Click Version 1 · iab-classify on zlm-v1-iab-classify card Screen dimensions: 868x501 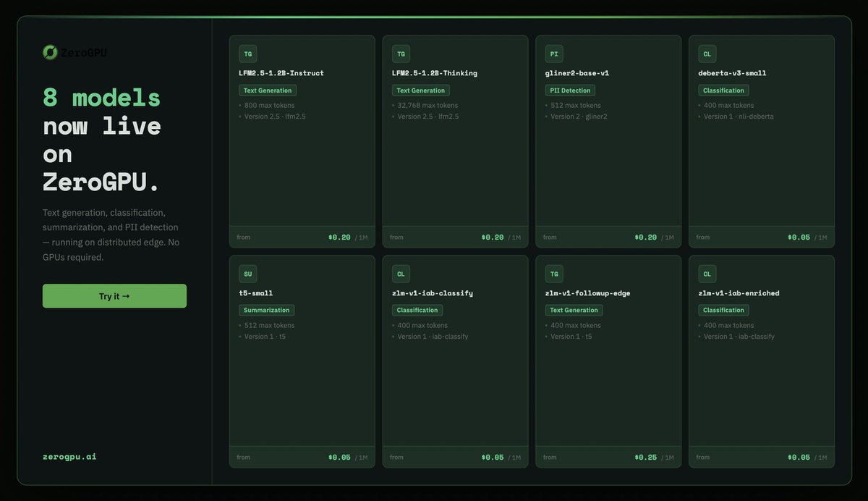tap(433, 337)
